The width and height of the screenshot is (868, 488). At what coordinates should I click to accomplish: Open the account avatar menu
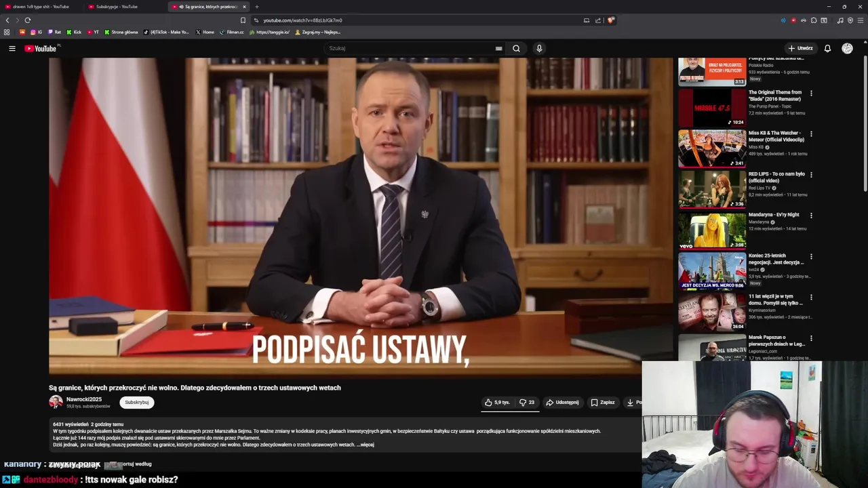pyautogui.click(x=847, y=48)
